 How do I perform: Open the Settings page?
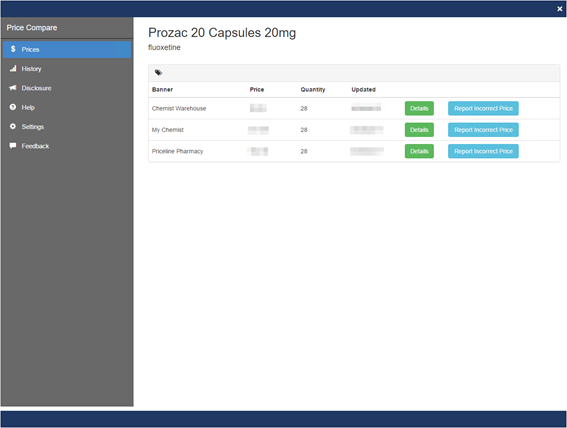[x=67, y=127]
